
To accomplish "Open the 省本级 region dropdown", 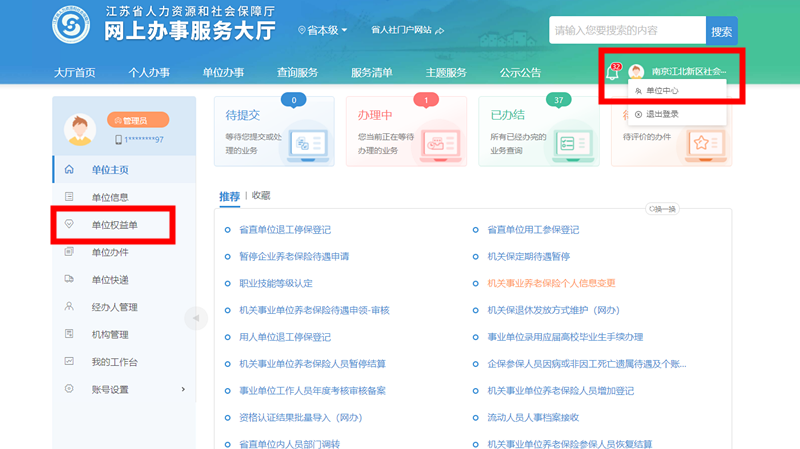I will (x=322, y=31).
